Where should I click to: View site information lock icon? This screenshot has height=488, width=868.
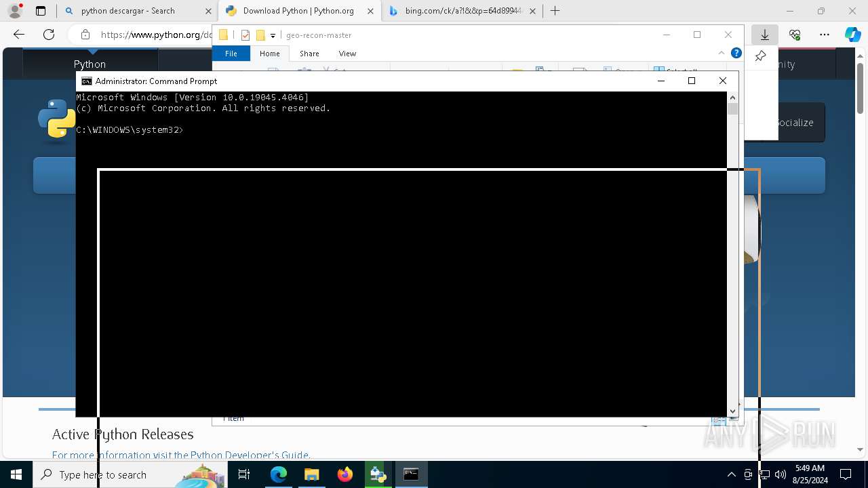[85, 35]
